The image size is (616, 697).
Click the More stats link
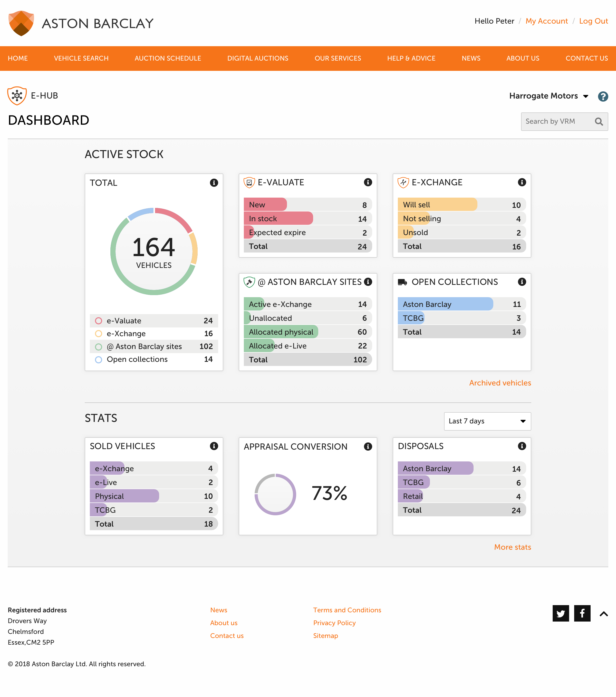512,547
